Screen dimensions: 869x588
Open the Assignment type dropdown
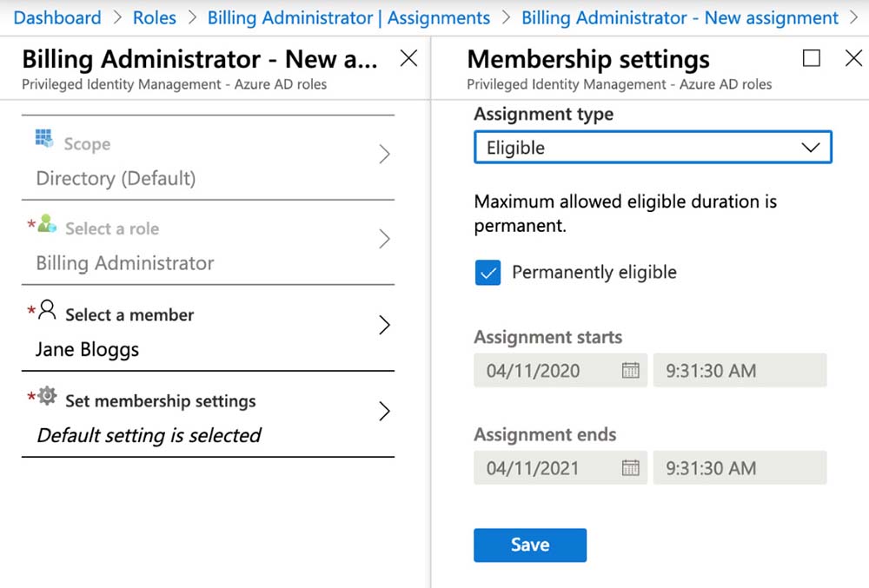pos(653,148)
